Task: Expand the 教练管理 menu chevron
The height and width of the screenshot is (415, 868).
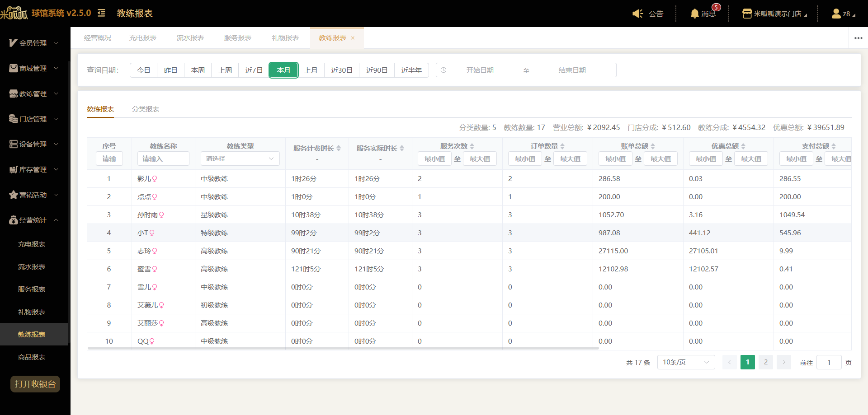Action: point(56,93)
